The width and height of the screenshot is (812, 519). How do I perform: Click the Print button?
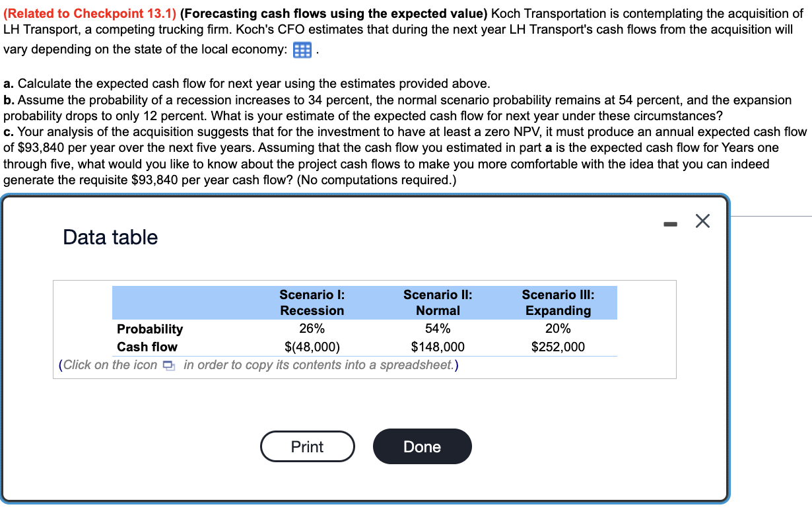307,446
